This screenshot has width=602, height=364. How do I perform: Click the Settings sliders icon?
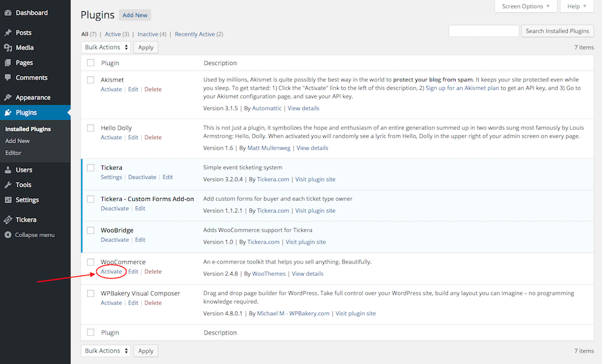coord(8,200)
